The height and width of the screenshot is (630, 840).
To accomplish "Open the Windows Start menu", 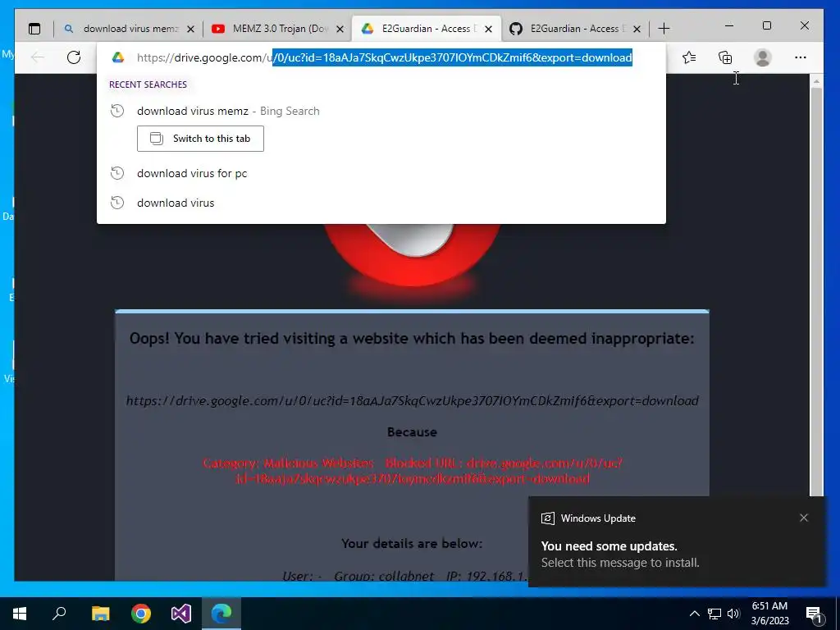I will pyautogui.click(x=20, y=614).
